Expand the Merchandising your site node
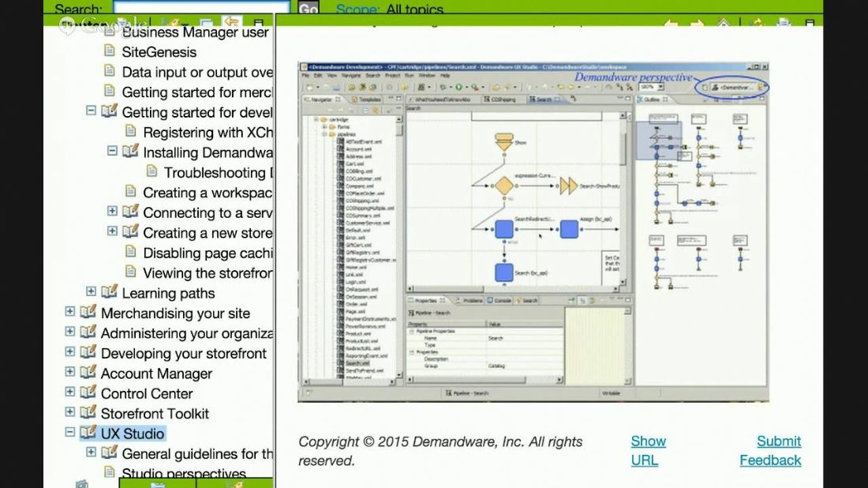Image resolution: width=868 pixels, height=488 pixels. pyautogui.click(x=69, y=311)
